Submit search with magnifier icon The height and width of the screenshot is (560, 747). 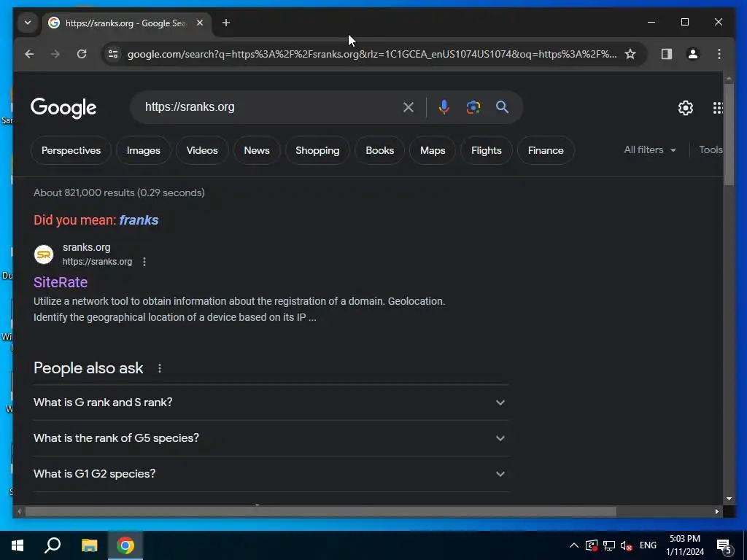(502, 107)
